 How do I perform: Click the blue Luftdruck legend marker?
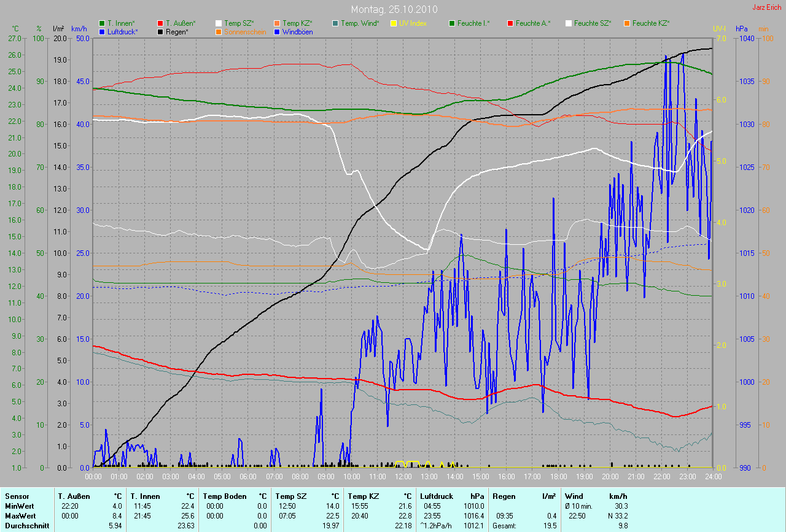(x=102, y=31)
